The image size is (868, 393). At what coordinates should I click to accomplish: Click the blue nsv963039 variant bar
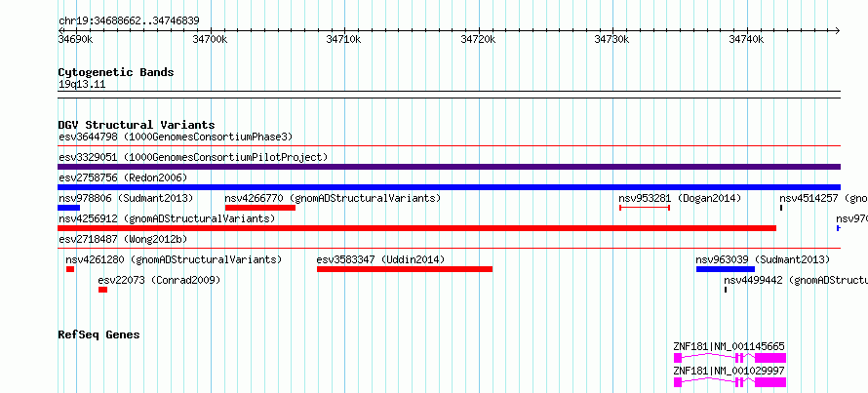pyautogui.click(x=726, y=269)
